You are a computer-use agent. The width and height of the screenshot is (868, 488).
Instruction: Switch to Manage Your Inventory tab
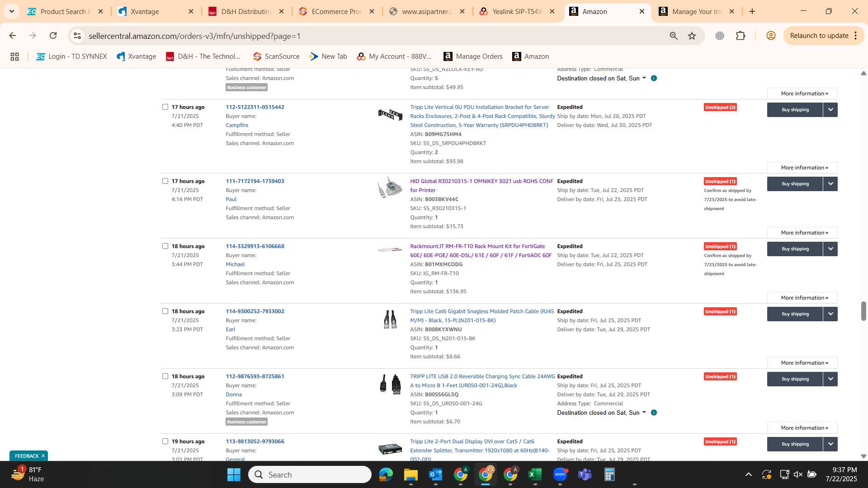point(697,11)
